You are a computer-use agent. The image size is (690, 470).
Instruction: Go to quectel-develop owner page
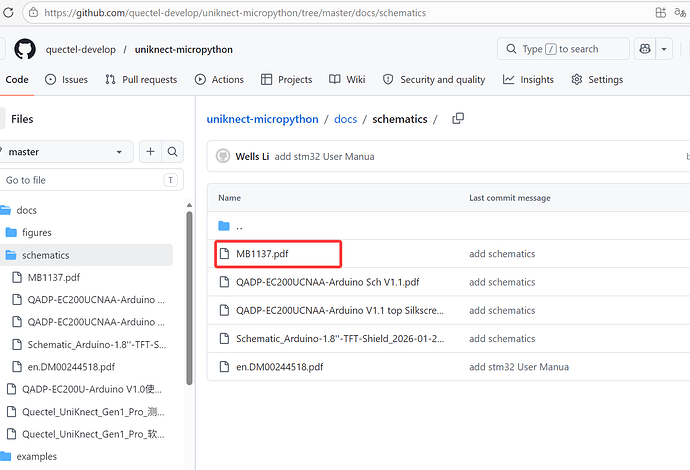(81, 49)
